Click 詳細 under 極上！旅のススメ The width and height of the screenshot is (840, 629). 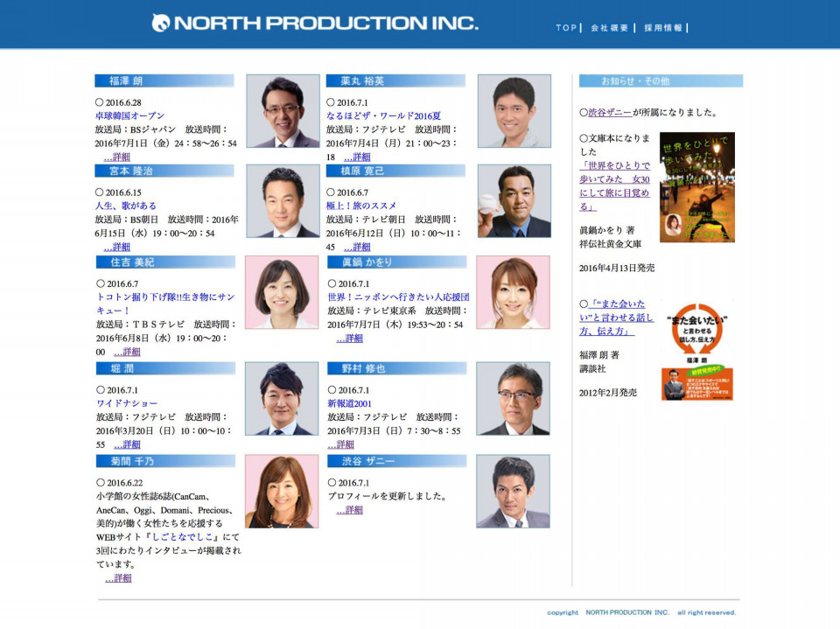(x=357, y=247)
